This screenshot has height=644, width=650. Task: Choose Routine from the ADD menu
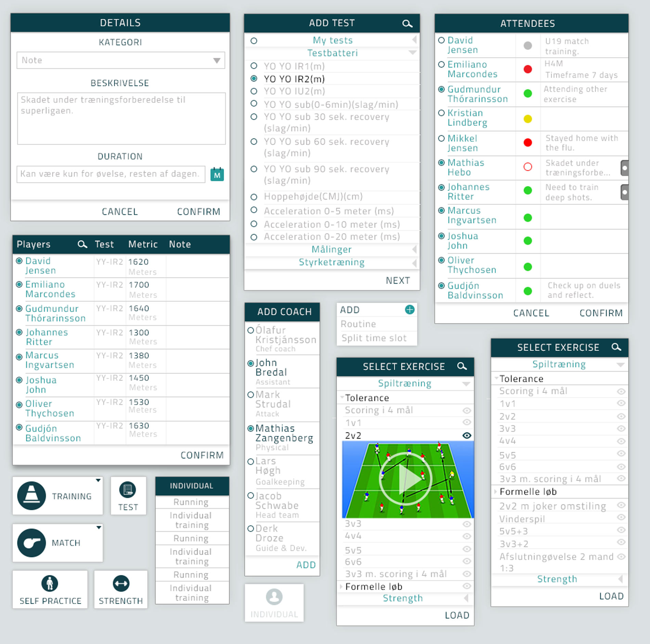358,324
